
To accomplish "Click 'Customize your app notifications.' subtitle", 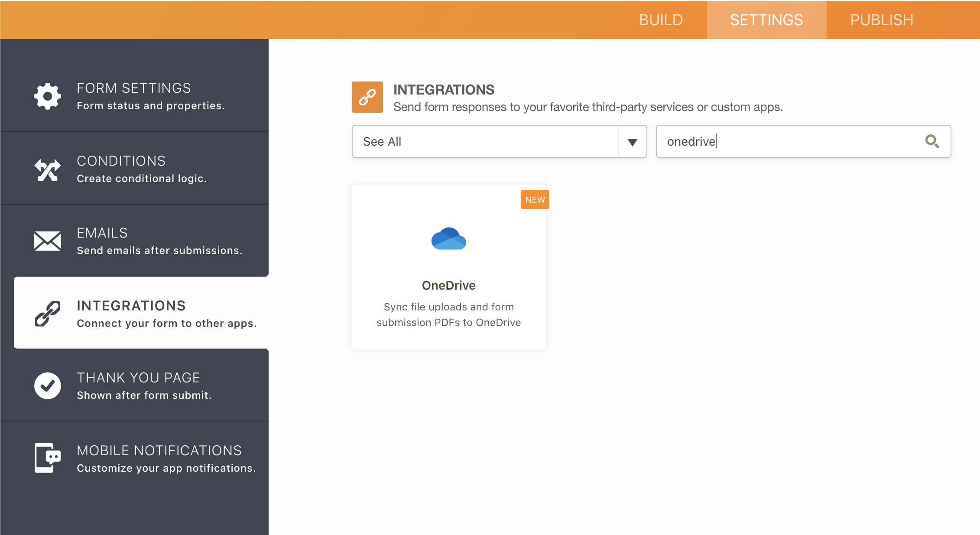I will pos(167,468).
